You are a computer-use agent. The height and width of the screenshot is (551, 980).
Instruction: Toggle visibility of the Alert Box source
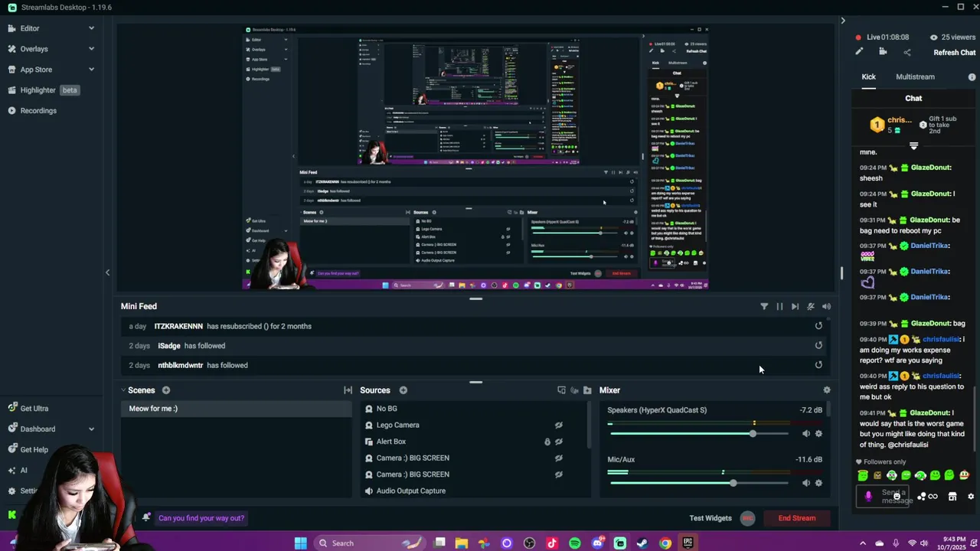tap(559, 442)
